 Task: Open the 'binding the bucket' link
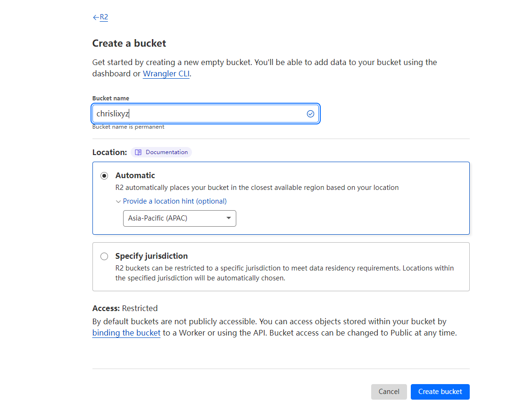click(x=126, y=333)
